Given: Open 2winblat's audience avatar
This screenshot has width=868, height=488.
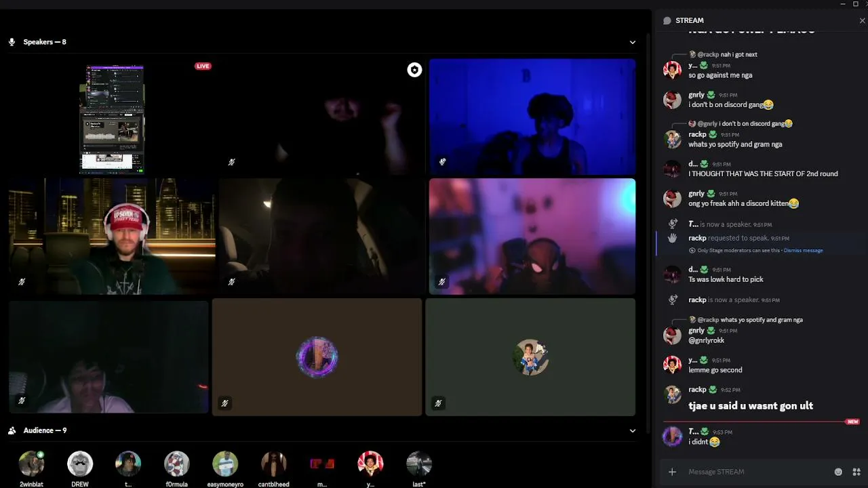Looking at the screenshot, I should pos(31,464).
